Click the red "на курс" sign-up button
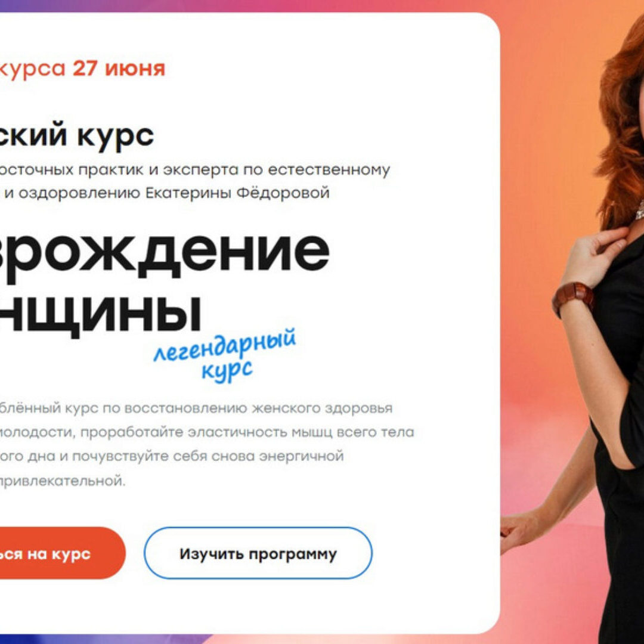This screenshot has width=644, height=644. (61, 553)
